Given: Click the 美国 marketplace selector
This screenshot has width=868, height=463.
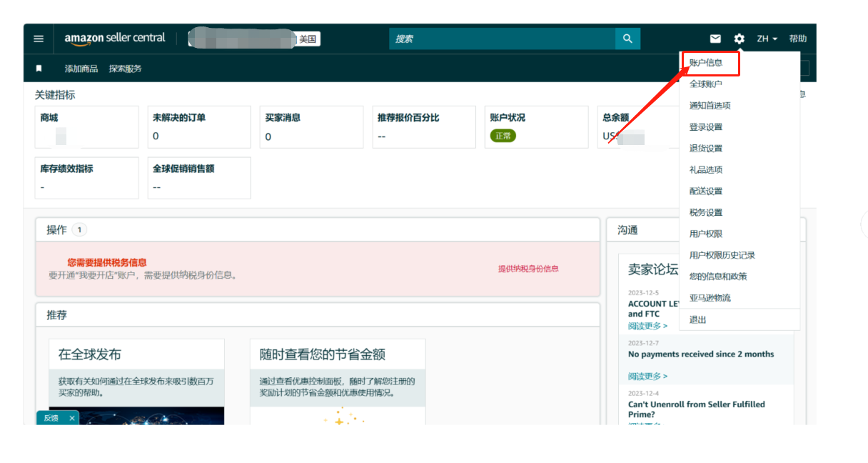Looking at the screenshot, I should (x=308, y=39).
